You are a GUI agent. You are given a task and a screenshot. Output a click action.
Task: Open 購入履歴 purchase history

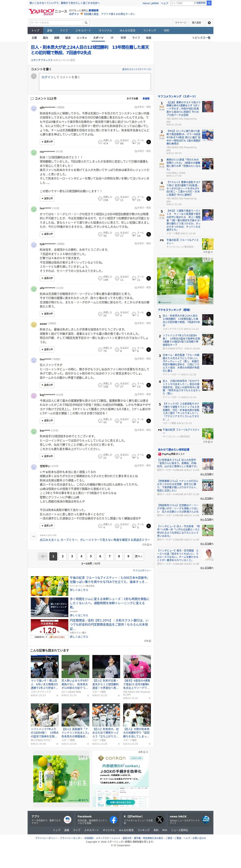pyautogui.click(x=196, y=23)
